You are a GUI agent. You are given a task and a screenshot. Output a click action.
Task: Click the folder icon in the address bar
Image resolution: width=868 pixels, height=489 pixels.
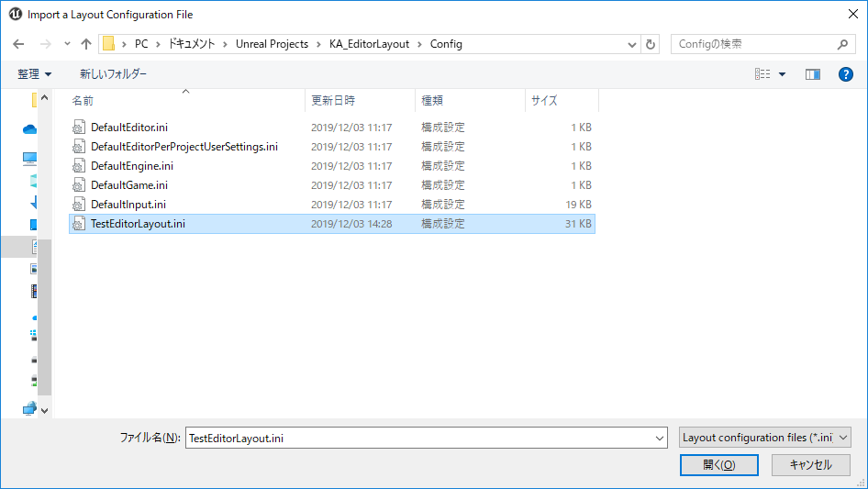[109, 44]
